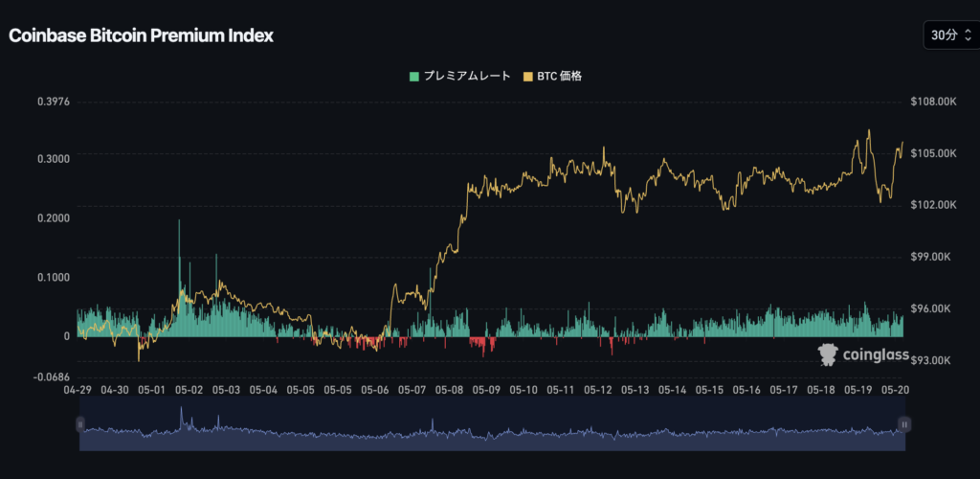The width and height of the screenshot is (980, 479).
Task: Click the 05-15 date label
Action: coord(709,390)
